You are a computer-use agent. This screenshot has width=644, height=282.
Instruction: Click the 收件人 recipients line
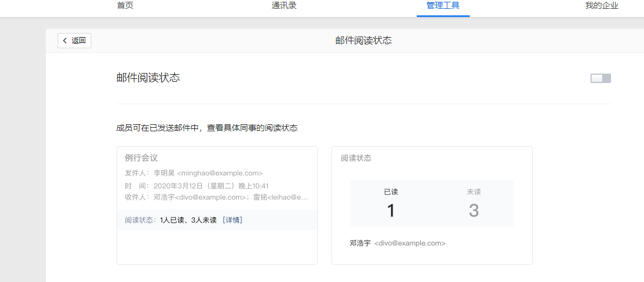216,197
